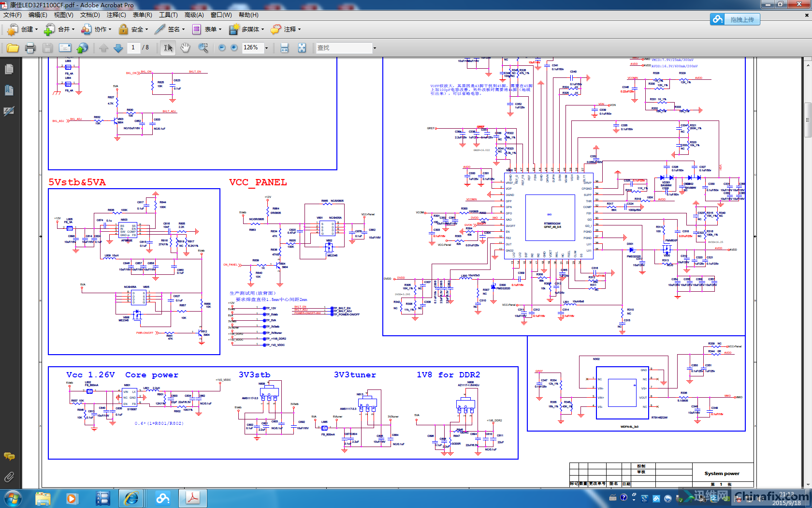
Task: Open the 注释(C) menu in menu bar
Action: point(116,15)
